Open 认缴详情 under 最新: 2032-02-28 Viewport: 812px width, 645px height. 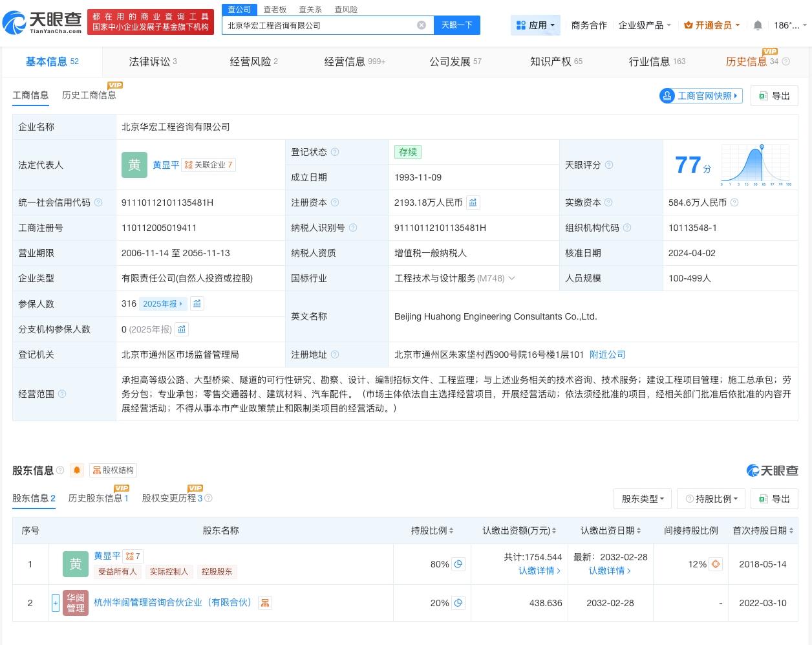pyautogui.click(x=610, y=571)
